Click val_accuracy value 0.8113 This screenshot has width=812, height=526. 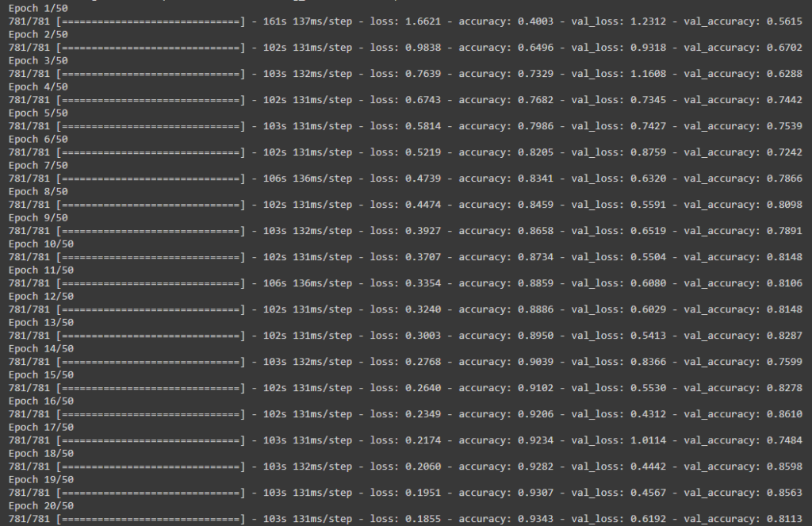(x=784, y=519)
